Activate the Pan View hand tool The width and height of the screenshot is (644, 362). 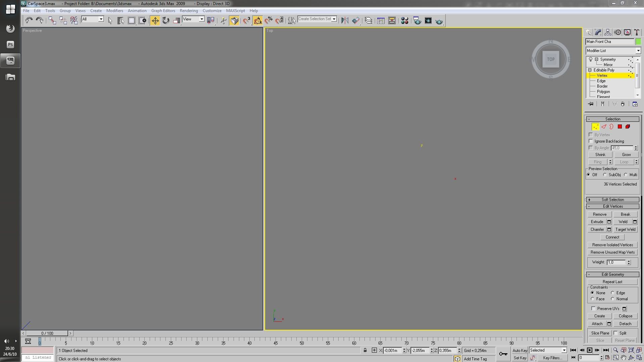coord(624,358)
